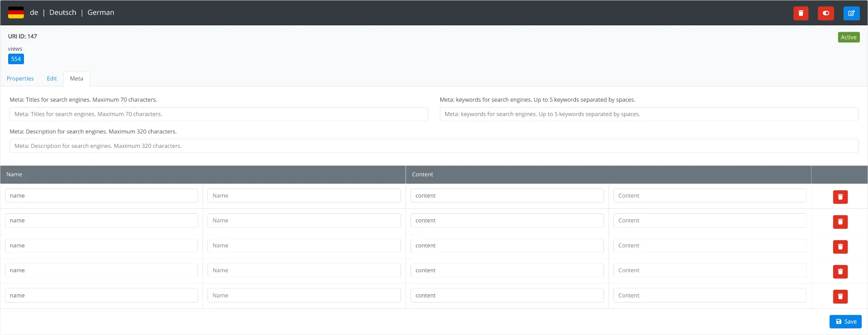Click the second row Name placeholder field
This screenshot has height=335, width=868.
pyautogui.click(x=304, y=221)
